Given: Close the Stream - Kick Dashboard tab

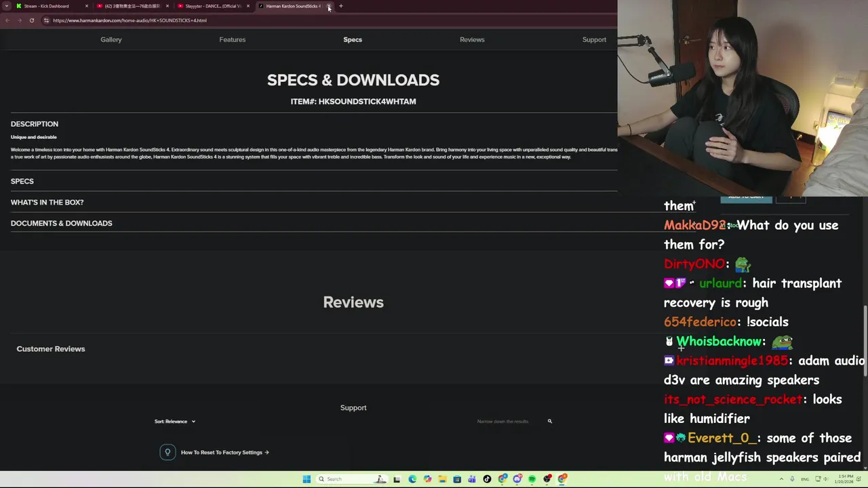Looking at the screenshot, I should [86, 6].
